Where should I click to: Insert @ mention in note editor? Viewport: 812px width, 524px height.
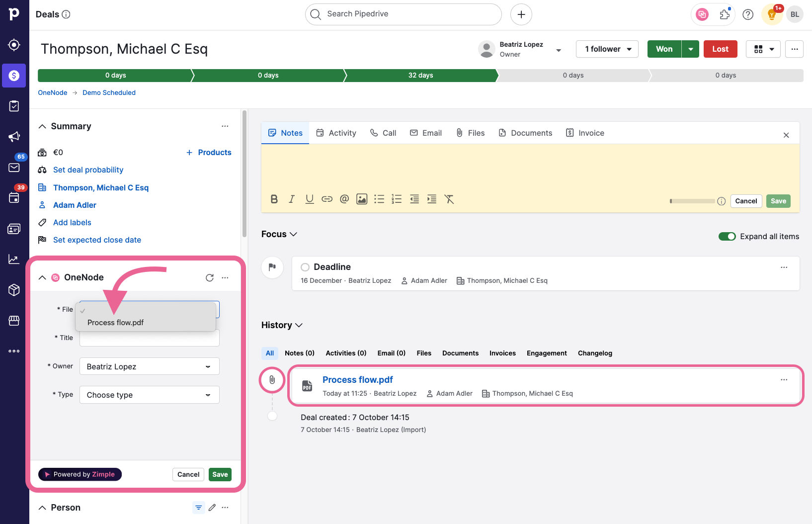(x=344, y=199)
